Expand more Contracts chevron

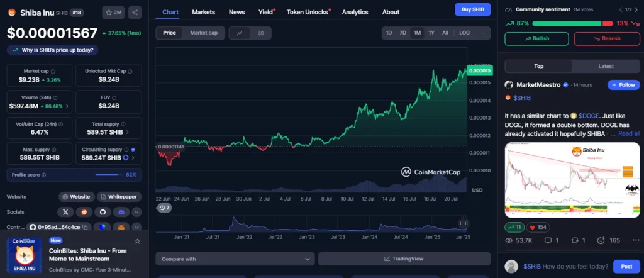[136, 227]
